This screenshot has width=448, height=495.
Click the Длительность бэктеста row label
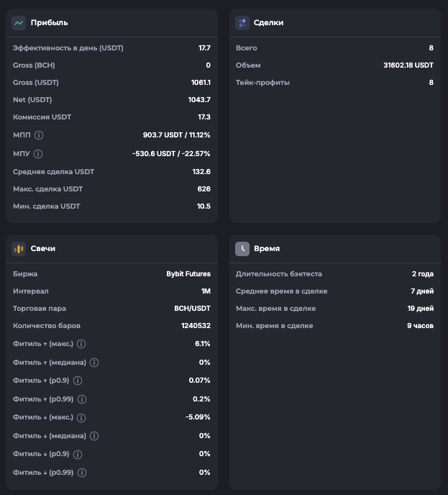click(279, 274)
